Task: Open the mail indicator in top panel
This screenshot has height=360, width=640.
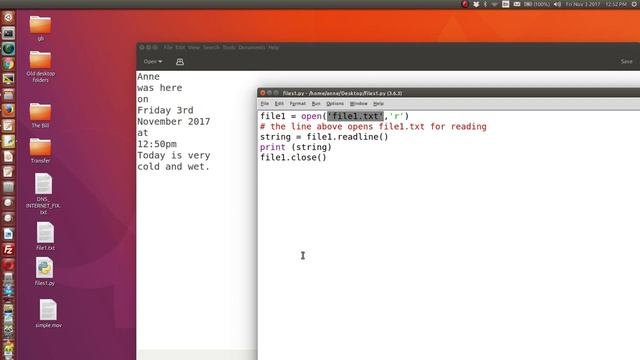Action: 517,4
